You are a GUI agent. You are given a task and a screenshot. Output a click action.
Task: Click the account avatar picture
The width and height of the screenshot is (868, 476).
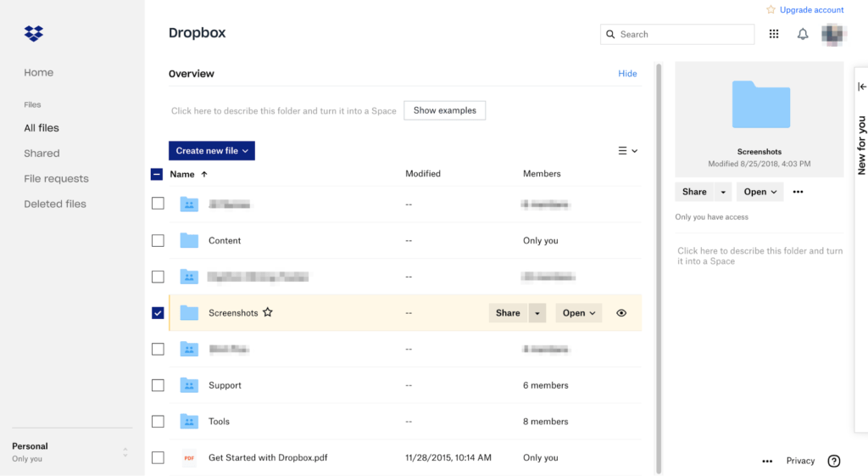[x=834, y=34]
